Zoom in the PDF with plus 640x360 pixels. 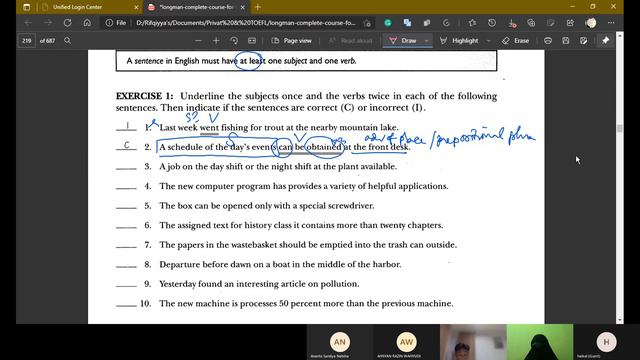(216, 40)
